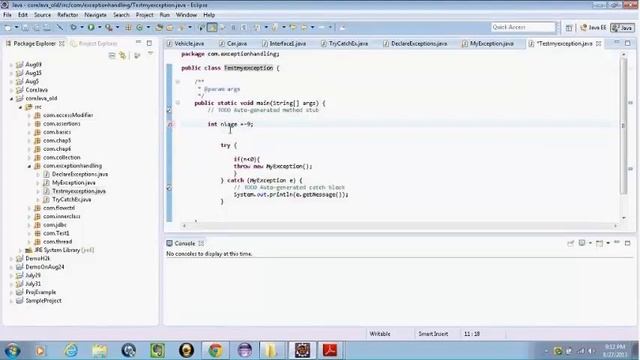The image size is (640, 360).
Task: Open Internet Explorer from the taskbar
Action: tap(71, 350)
